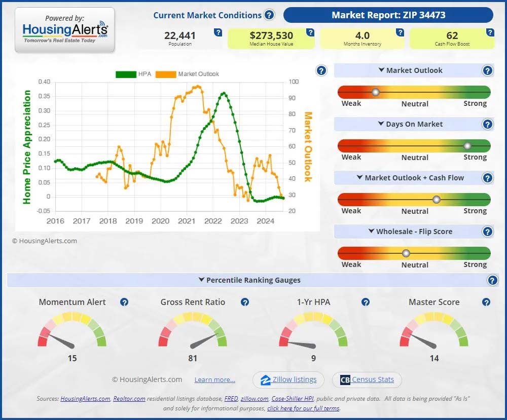Collapse Percentile Ranking Gauges section
Screen dimensions: 507x420
pos(249,280)
